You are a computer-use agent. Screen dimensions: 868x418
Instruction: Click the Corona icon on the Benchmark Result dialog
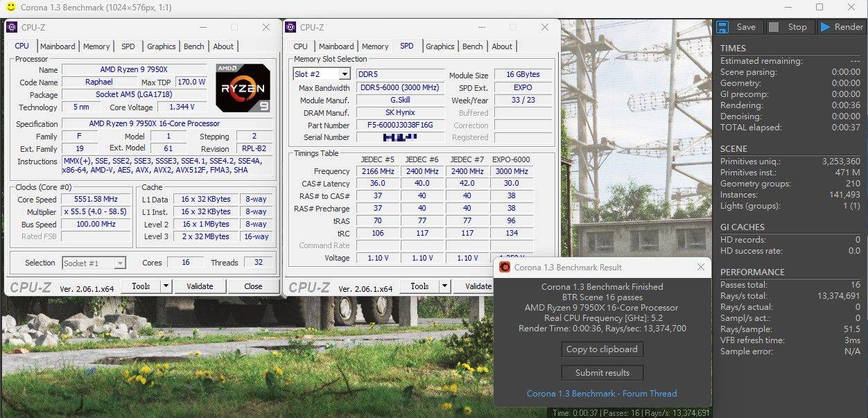point(504,267)
